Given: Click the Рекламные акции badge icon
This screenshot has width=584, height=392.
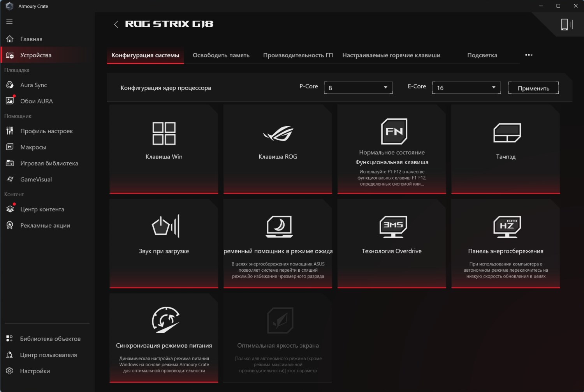Looking at the screenshot, I should click(x=10, y=225).
